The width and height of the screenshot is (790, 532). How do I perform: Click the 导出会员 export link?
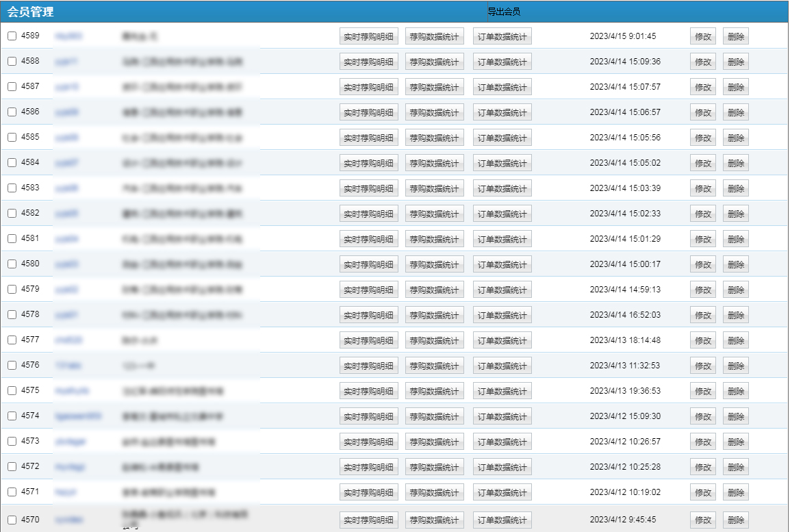pos(504,12)
